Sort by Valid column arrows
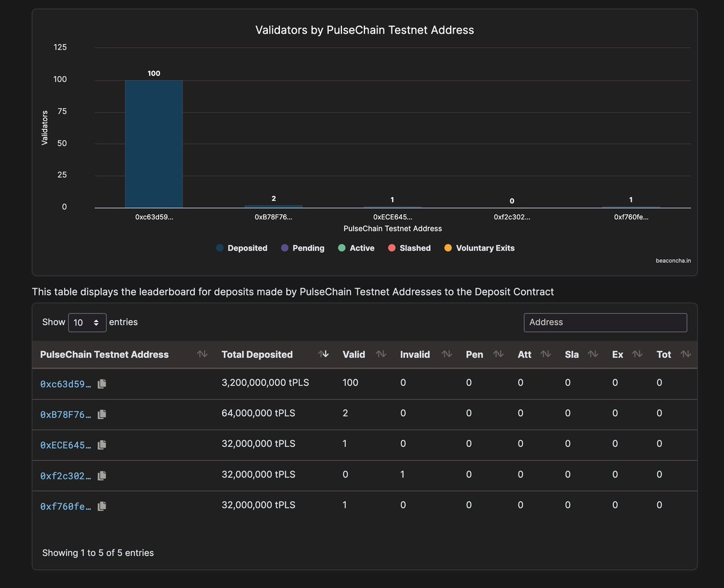The image size is (724, 588). pos(381,354)
